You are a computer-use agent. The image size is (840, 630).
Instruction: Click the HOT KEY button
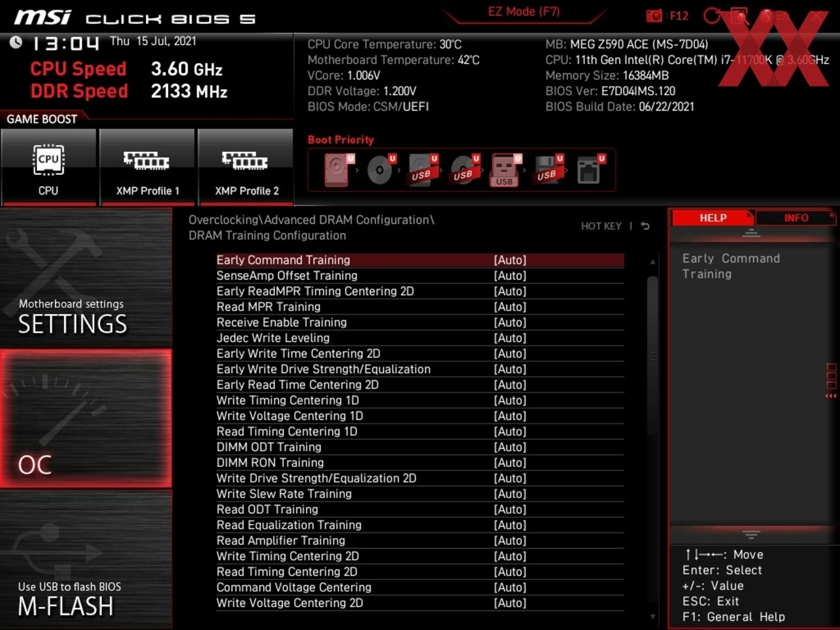pos(601,226)
